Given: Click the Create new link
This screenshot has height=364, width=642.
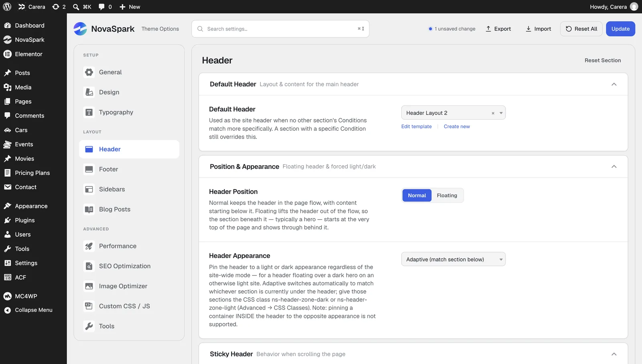Looking at the screenshot, I should pos(457,127).
